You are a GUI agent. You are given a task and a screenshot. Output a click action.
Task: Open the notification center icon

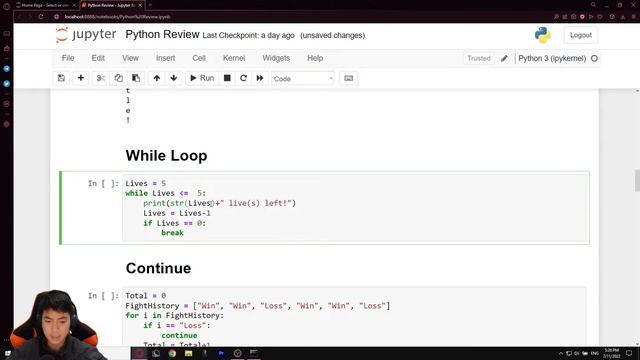pyautogui.click(x=629, y=353)
